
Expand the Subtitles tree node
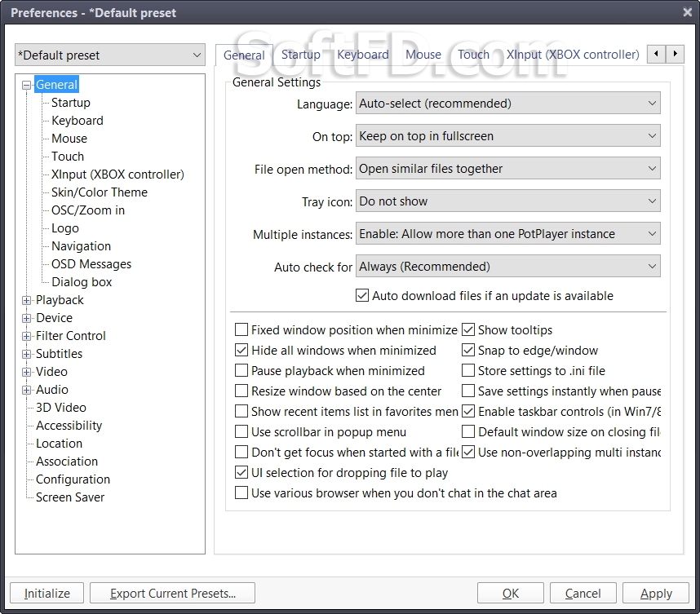[27, 354]
